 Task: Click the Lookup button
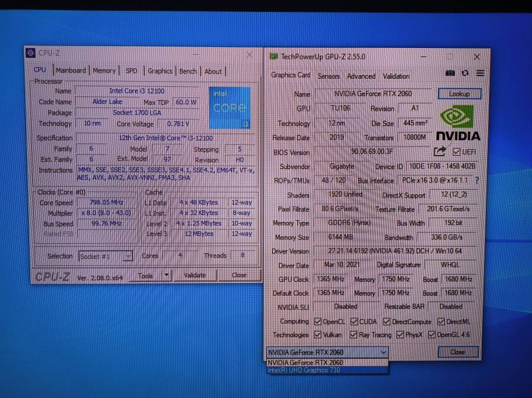(459, 93)
